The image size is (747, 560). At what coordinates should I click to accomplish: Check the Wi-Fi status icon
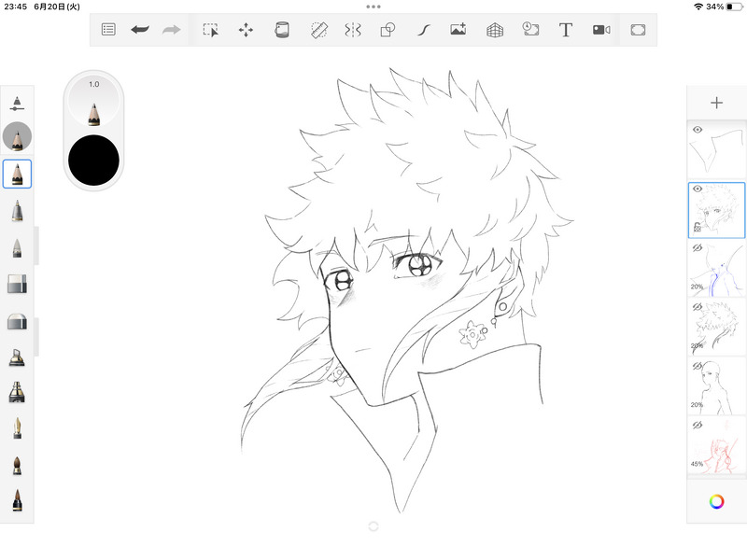click(698, 7)
